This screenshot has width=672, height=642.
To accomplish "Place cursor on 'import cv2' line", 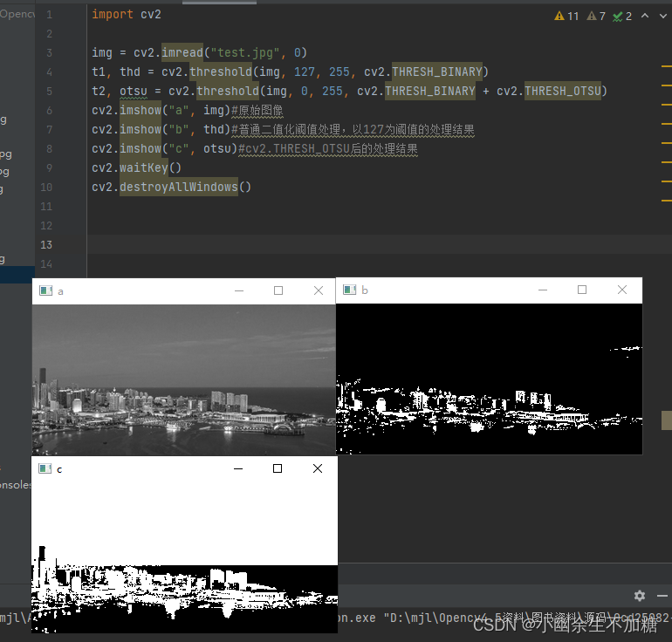I will tap(127, 15).
